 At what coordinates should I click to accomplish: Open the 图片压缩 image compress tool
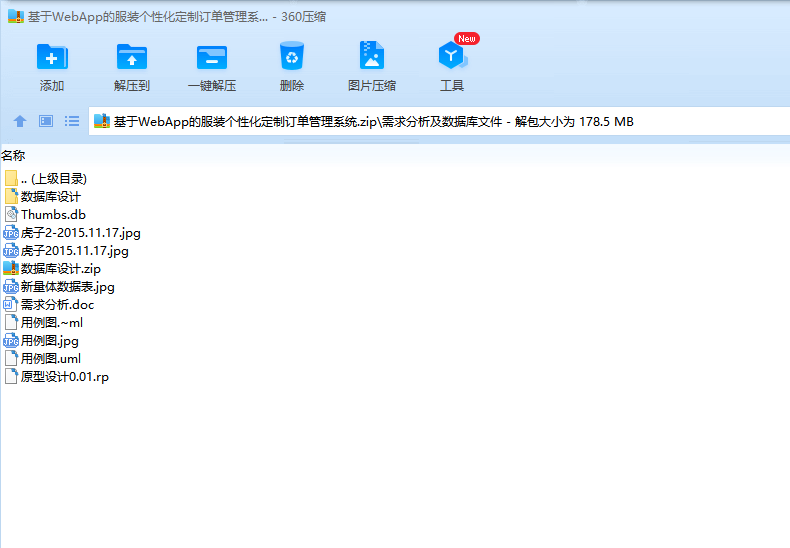pyautogui.click(x=372, y=55)
